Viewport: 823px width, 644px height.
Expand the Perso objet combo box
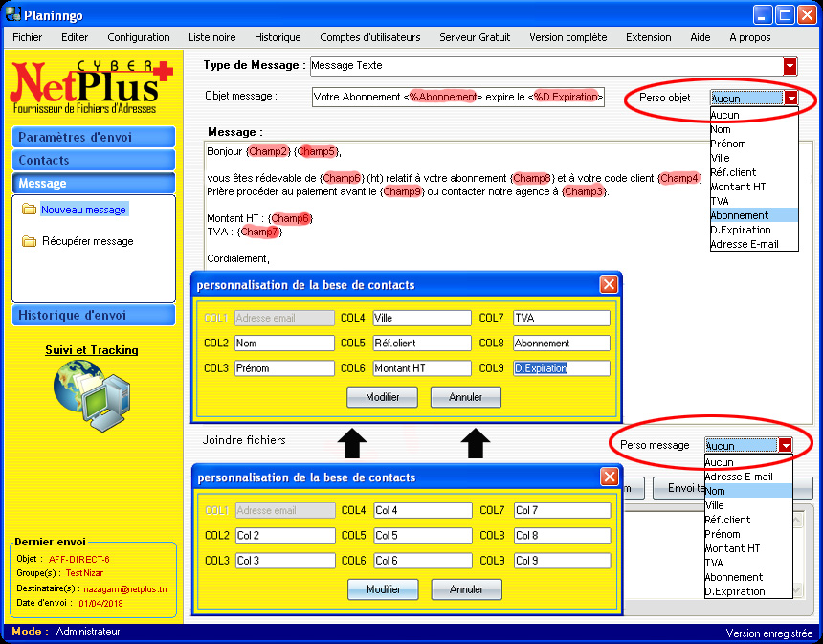coord(790,98)
